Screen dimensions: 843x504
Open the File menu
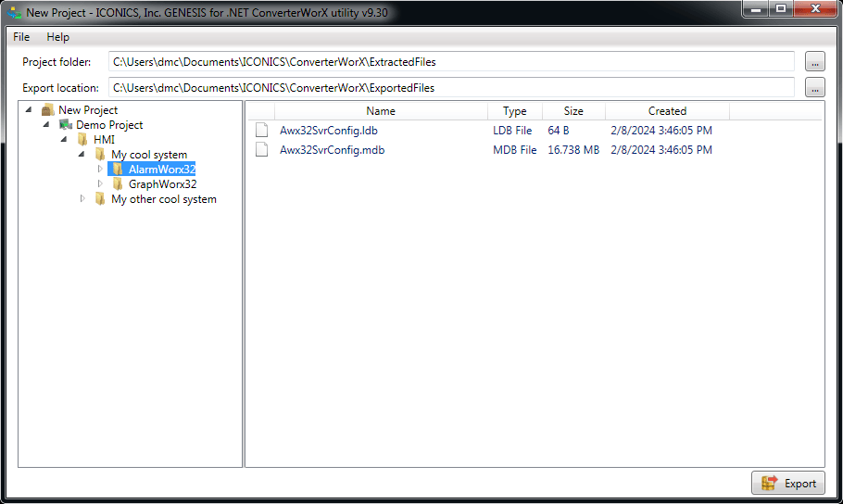coord(21,37)
